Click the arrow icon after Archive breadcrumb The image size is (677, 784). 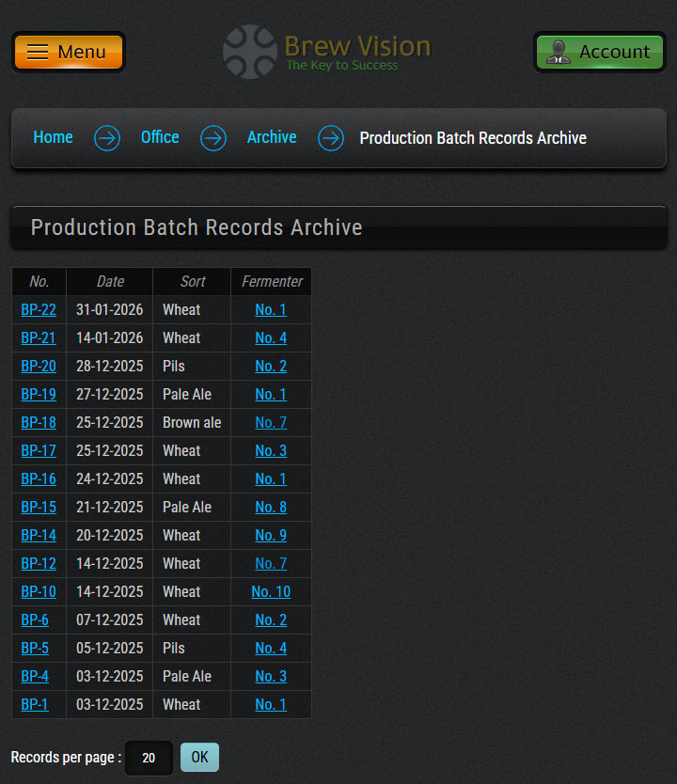pos(330,138)
